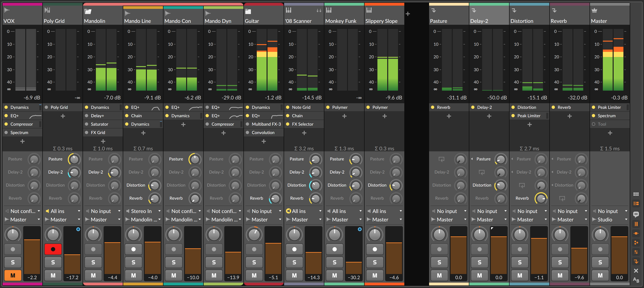Solo the Guitar track
644x288 pixels.
tap(254, 262)
